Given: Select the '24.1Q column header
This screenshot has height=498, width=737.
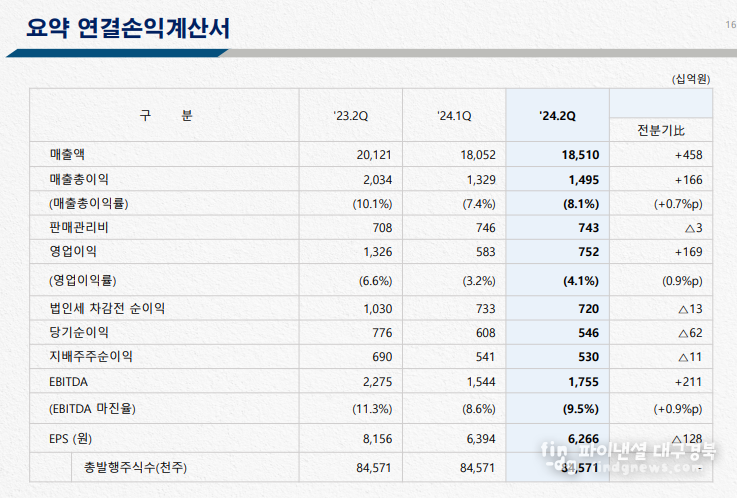Looking at the screenshot, I should coord(454,116).
